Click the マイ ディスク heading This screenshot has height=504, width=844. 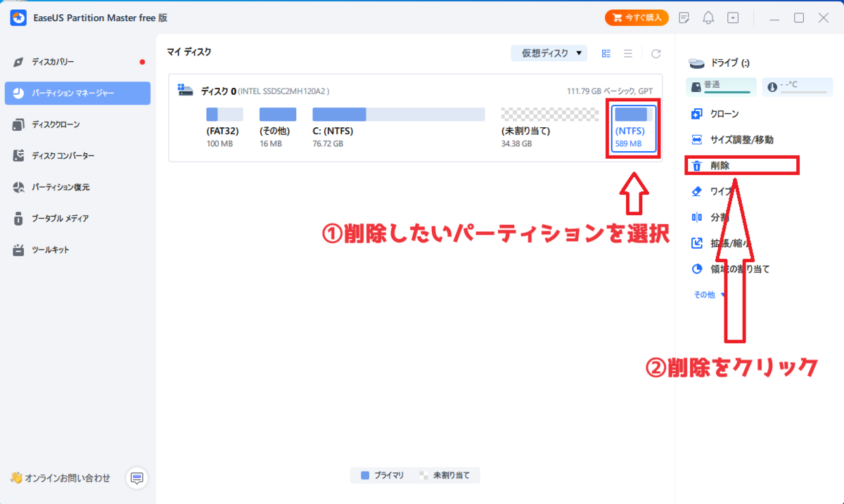click(189, 52)
